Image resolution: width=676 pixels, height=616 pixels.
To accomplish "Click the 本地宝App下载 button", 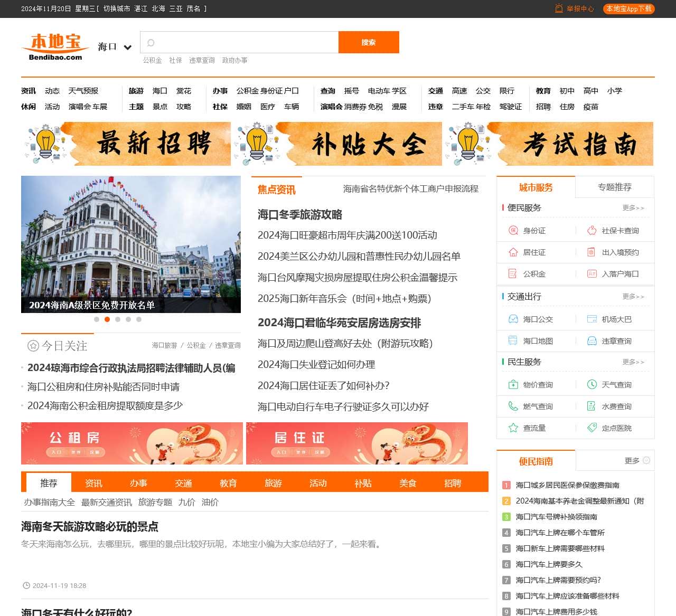I will (x=629, y=8).
